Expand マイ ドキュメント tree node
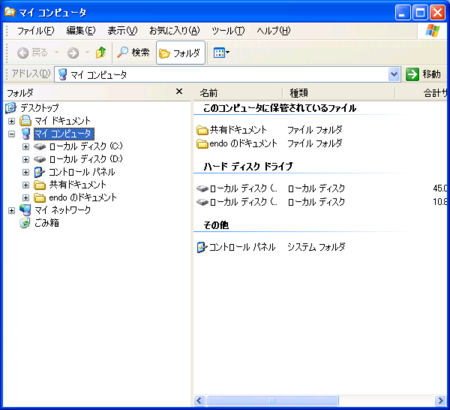Image resolution: width=450 pixels, height=410 pixels. (x=12, y=121)
